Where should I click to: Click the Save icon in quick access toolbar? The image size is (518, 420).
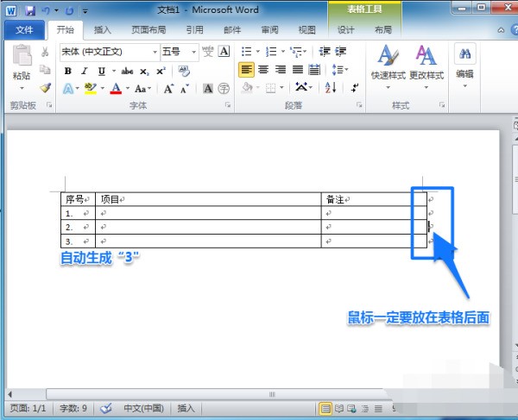point(29,10)
